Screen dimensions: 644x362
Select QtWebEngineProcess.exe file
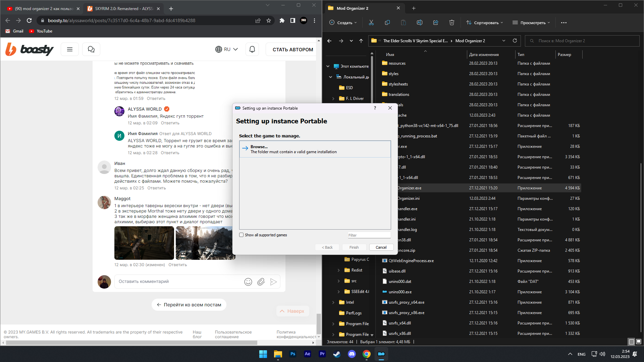[411, 261]
